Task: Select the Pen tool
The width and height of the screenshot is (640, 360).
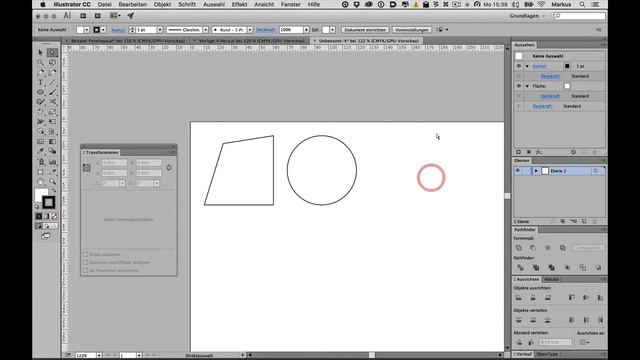Action: (40, 73)
